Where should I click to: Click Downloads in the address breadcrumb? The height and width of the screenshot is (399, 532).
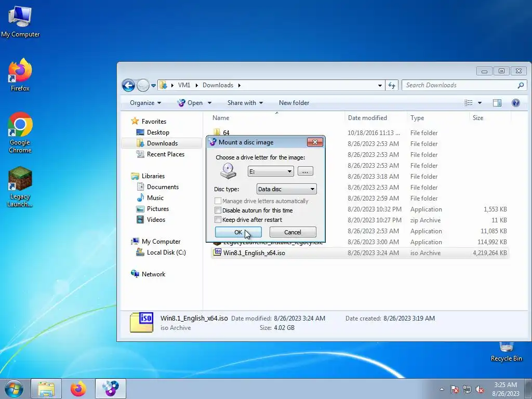pos(218,85)
